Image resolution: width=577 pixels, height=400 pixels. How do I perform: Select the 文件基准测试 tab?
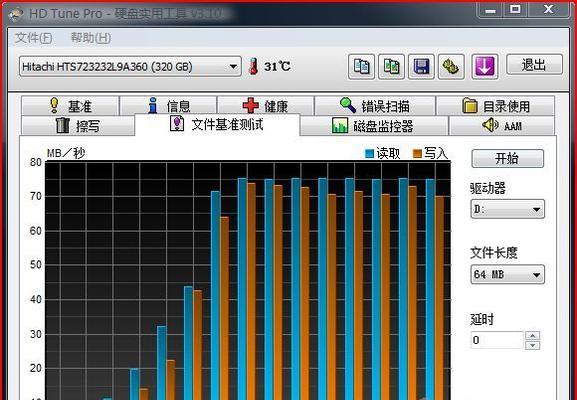[x=217, y=125]
